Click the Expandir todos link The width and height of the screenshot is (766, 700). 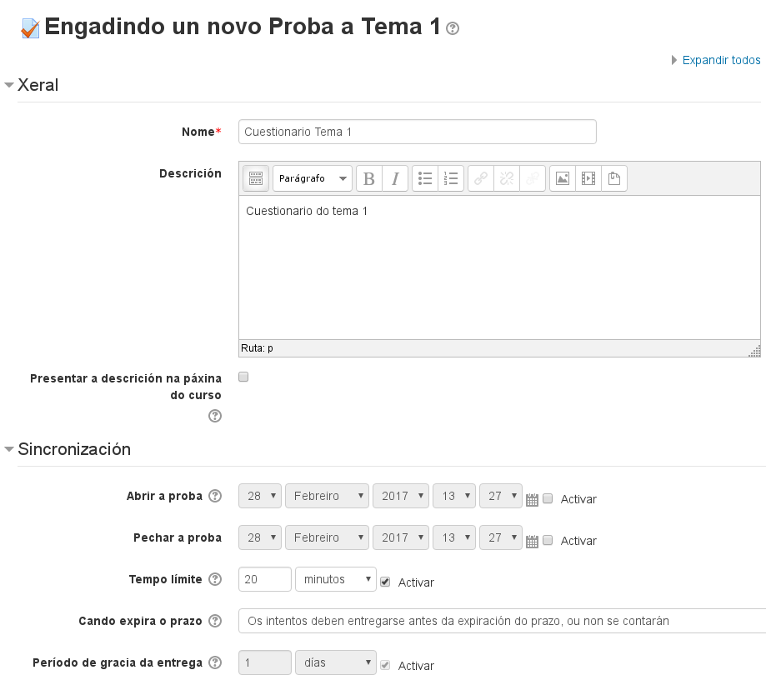pyautogui.click(x=718, y=60)
